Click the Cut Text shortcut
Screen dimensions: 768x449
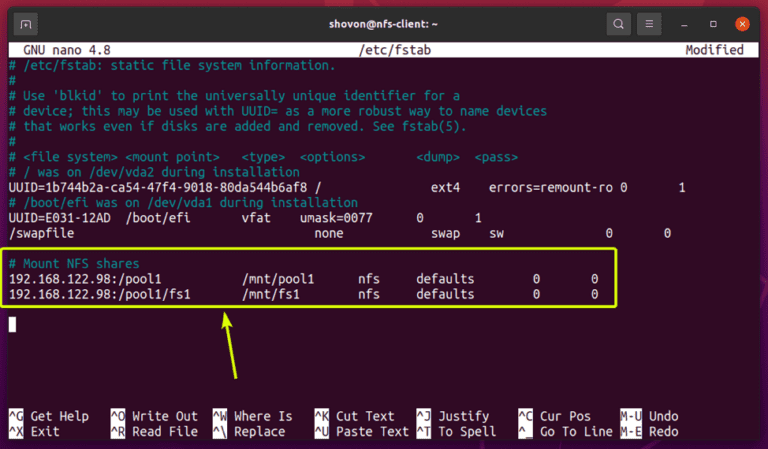tap(355, 416)
